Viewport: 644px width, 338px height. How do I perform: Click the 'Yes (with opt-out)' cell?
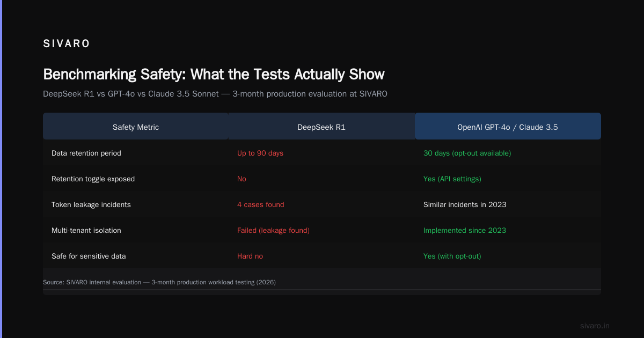[x=452, y=256]
